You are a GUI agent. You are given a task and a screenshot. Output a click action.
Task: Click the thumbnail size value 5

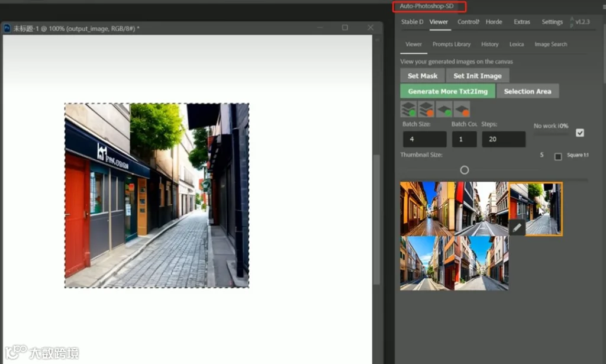(541, 155)
